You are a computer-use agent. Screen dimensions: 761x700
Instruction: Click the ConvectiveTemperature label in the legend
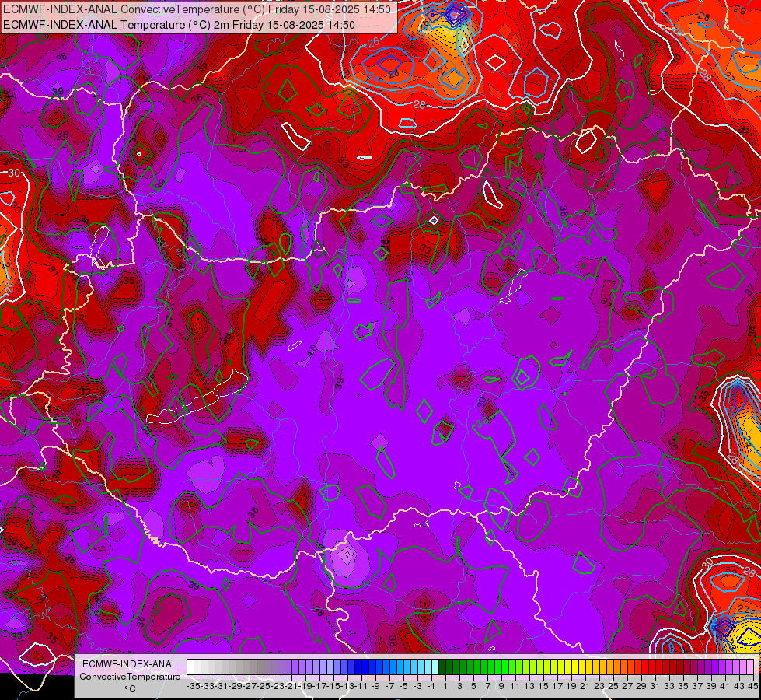130,676
